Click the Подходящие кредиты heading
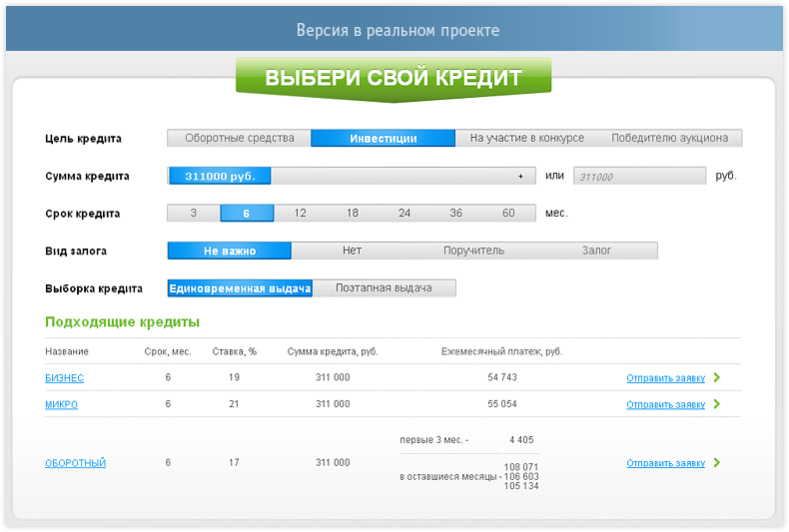Image resolution: width=789 pixels, height=532 pixels. coord(122,322)
